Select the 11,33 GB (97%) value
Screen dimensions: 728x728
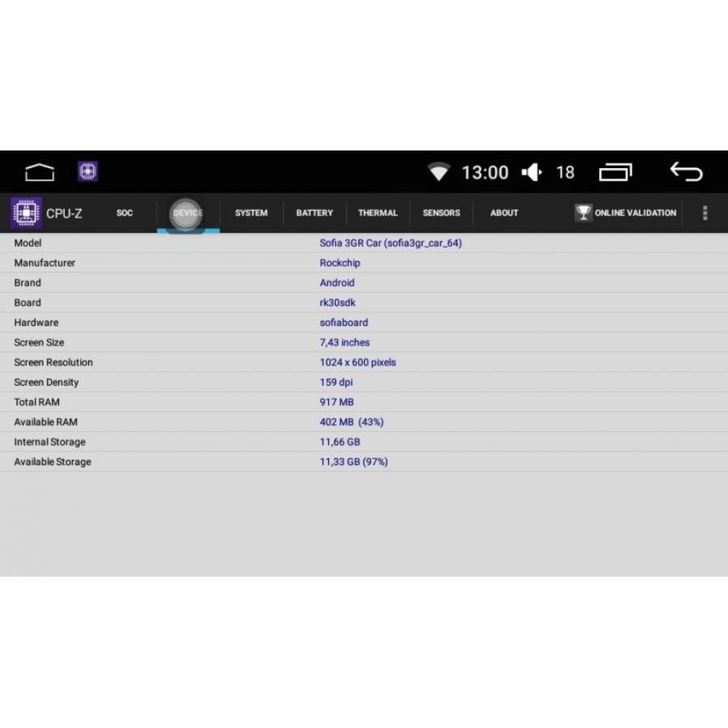354,462
